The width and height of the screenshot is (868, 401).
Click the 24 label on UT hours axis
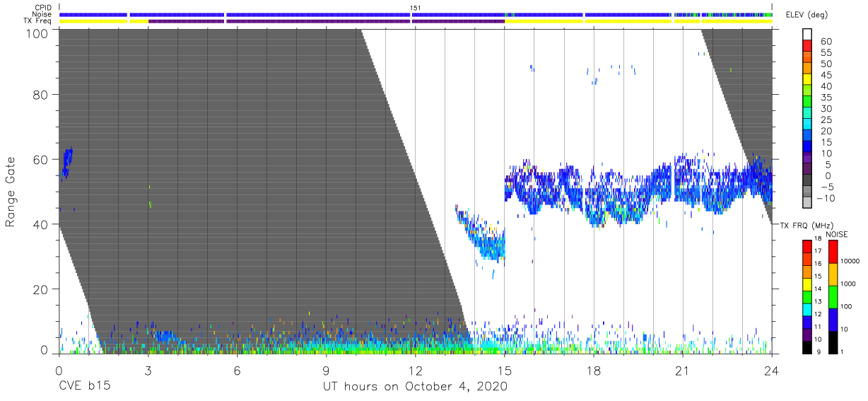pyautogui.click(x=772, y=369)
